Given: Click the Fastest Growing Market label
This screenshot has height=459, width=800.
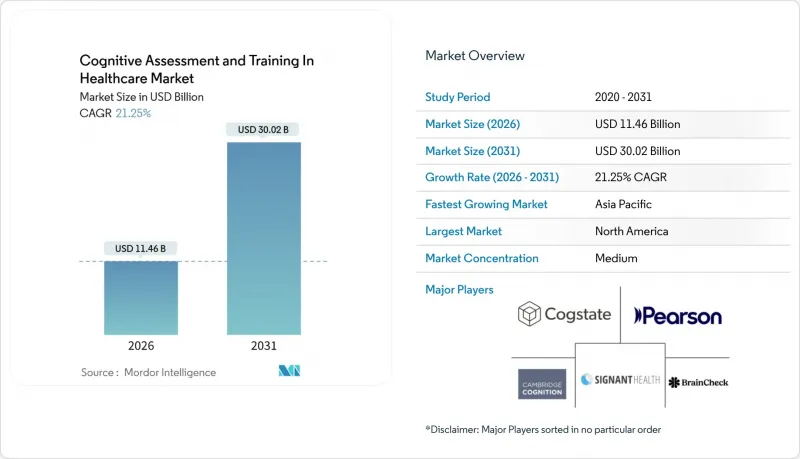Looking at the screenshot, I should tap(486, 204).
